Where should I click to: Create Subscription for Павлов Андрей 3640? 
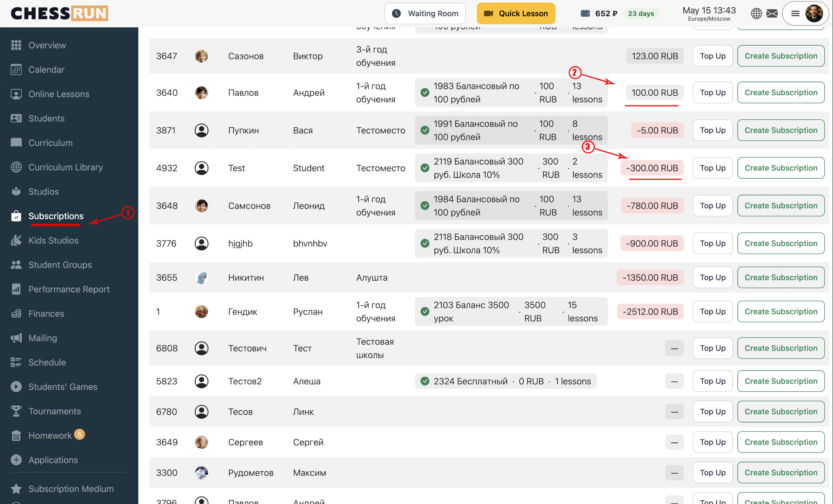(x=781, y=92)
